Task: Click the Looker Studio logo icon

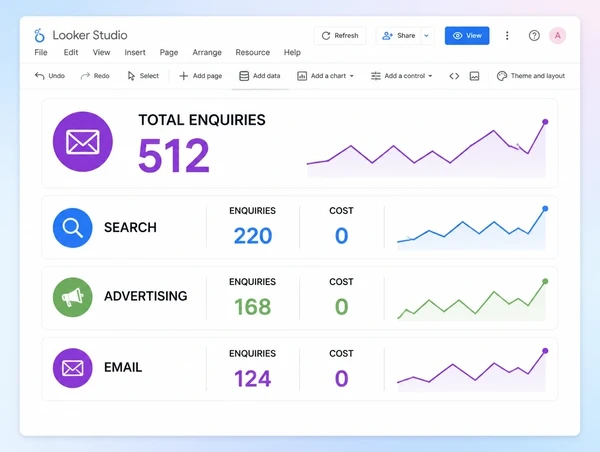Action: pyautogui.click(x=39, y=35)
